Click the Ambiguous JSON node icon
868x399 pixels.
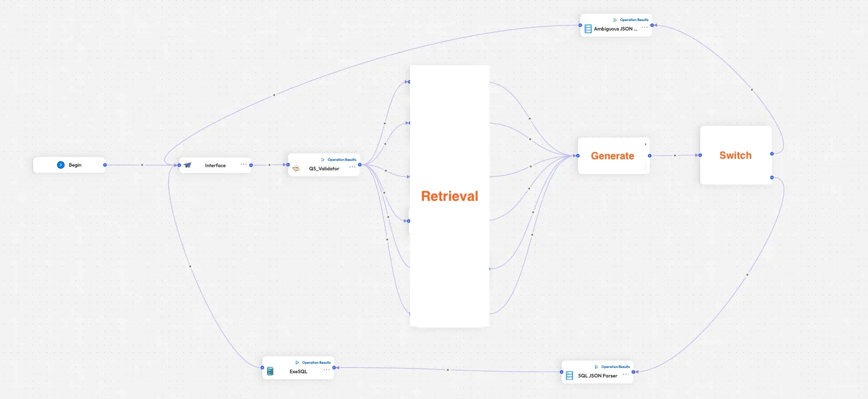[x=588, y=29]
